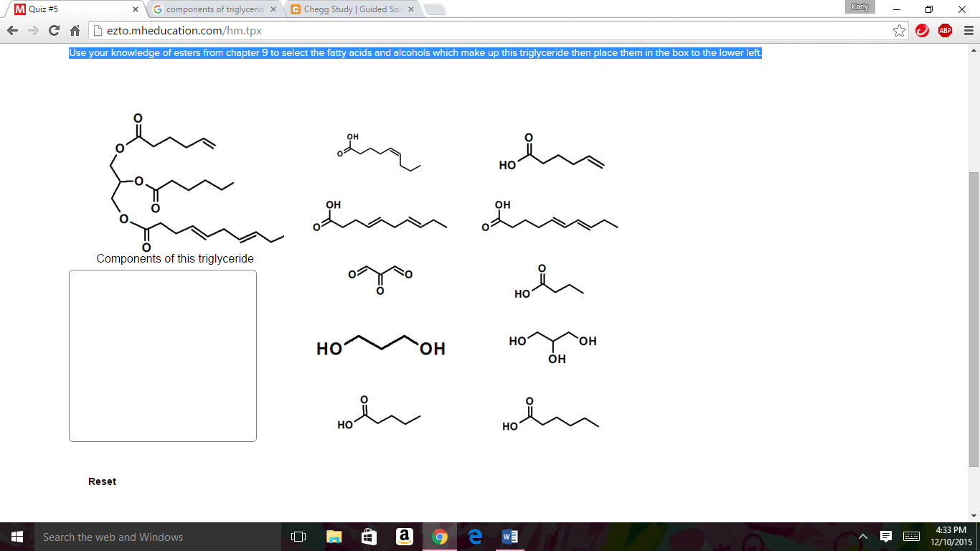The image size is (980, 551).
Task: Click the browser back navigation arrow
Action: click(11, 31)
